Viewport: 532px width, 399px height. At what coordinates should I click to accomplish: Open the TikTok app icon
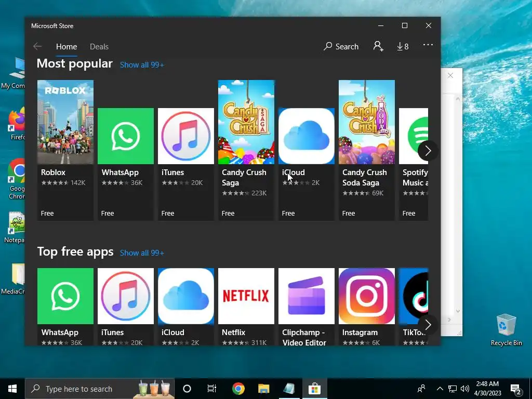[x=414, y=296]
